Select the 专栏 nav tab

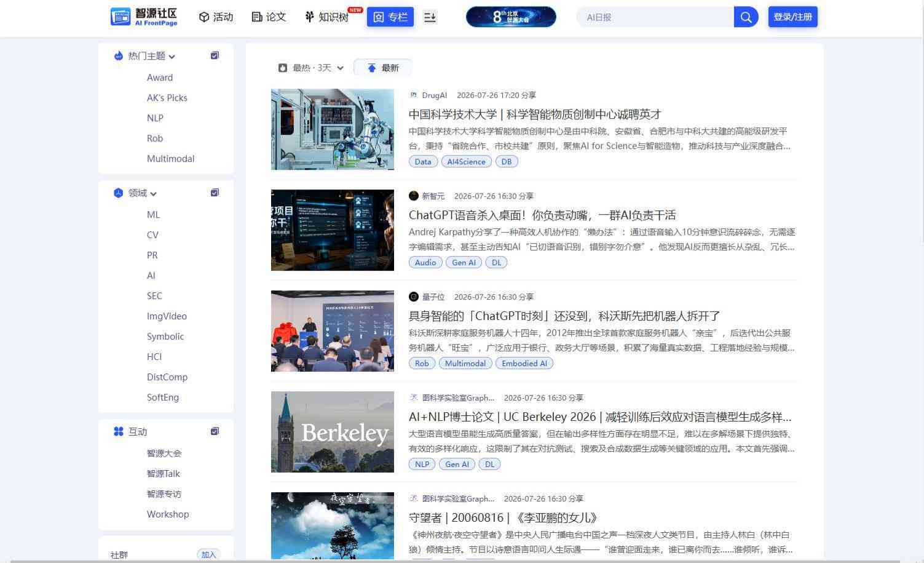pos(390,17)
